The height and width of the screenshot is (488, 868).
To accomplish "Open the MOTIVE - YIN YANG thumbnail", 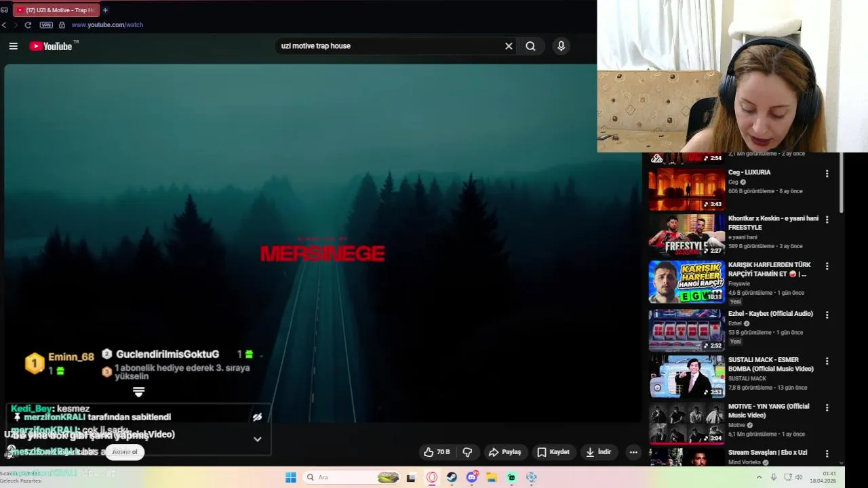I will pyautogui.click(x=686, y=423).
